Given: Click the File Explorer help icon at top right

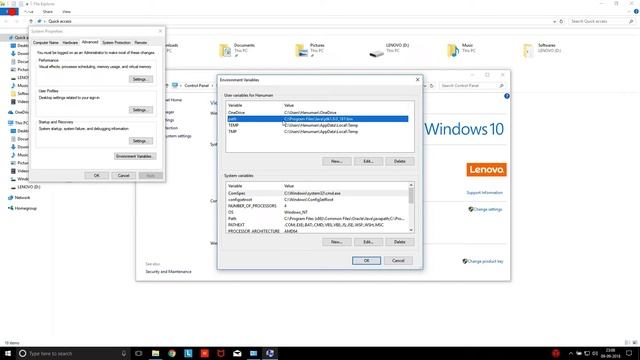Looking at the screenshot, I should [x=636, y=11].
